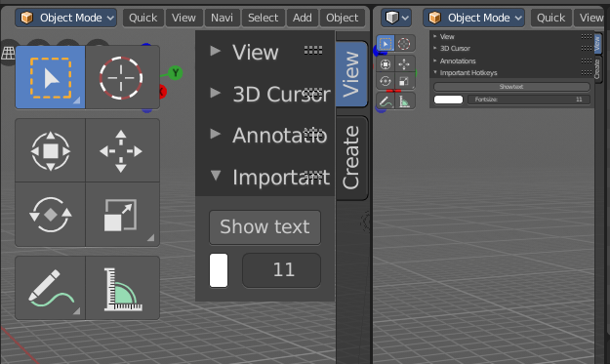This screenshot has width=610, height=364.
Task: Open the Quick menu in right viewport header
Action: tap(550, 18)
